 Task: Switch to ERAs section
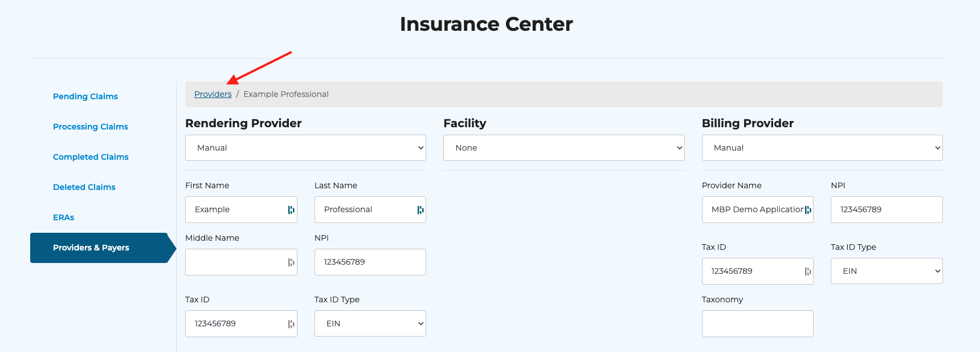(64, 217)
